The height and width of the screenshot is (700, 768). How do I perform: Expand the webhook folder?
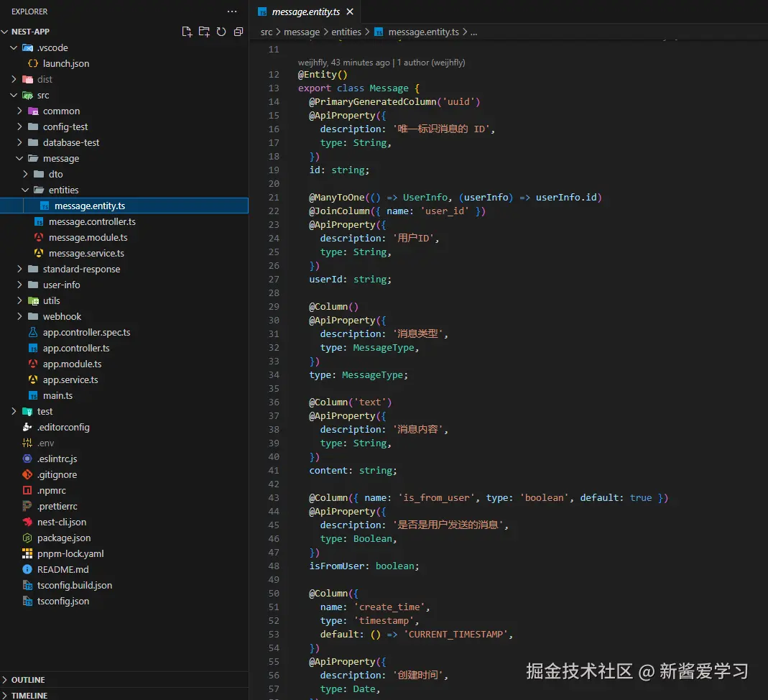pyautogui.click(x=19, y=316)
